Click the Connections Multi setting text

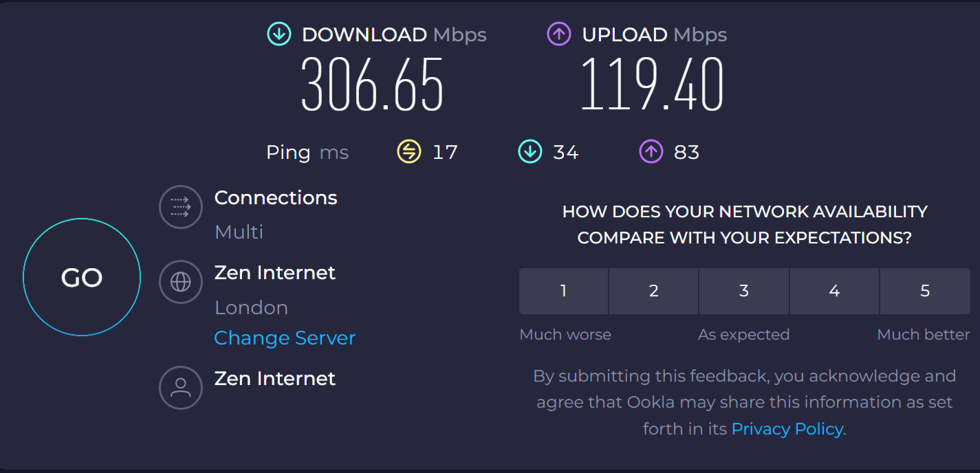(x=239, y=232)
